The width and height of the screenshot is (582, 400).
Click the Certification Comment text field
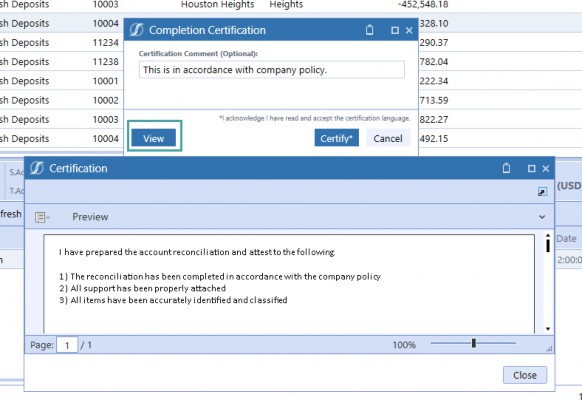tap(272, 70)
